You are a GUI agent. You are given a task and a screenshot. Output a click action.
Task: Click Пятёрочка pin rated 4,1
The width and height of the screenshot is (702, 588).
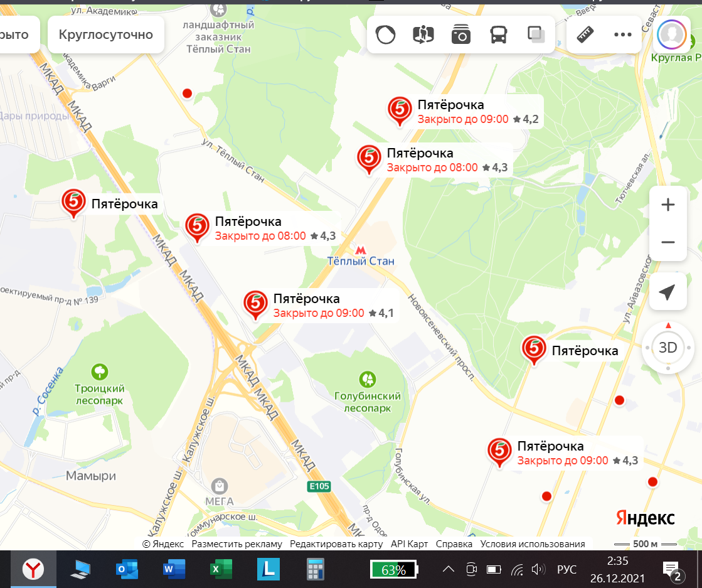(x=255, y=304)
